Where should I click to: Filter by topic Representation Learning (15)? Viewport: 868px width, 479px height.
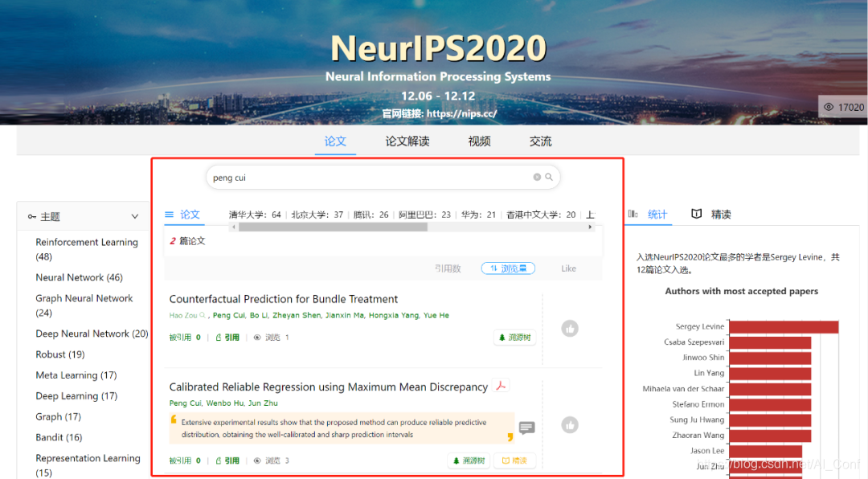pos(88,465)
